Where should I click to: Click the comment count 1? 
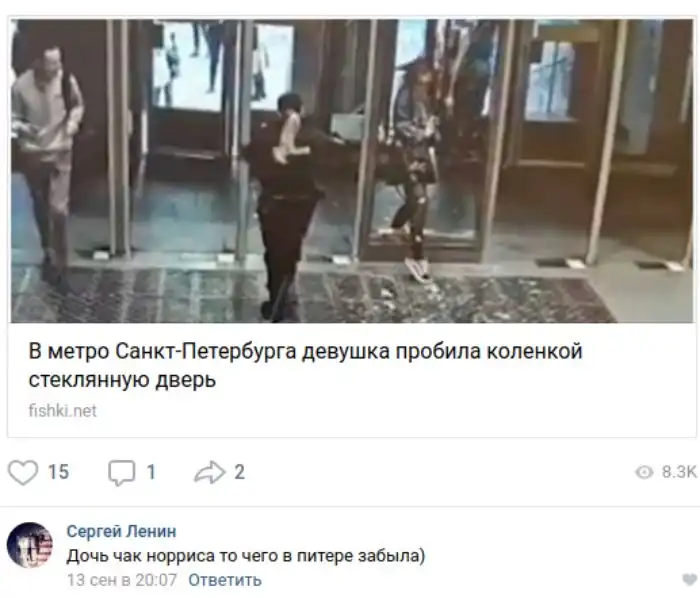pos(151,472)
